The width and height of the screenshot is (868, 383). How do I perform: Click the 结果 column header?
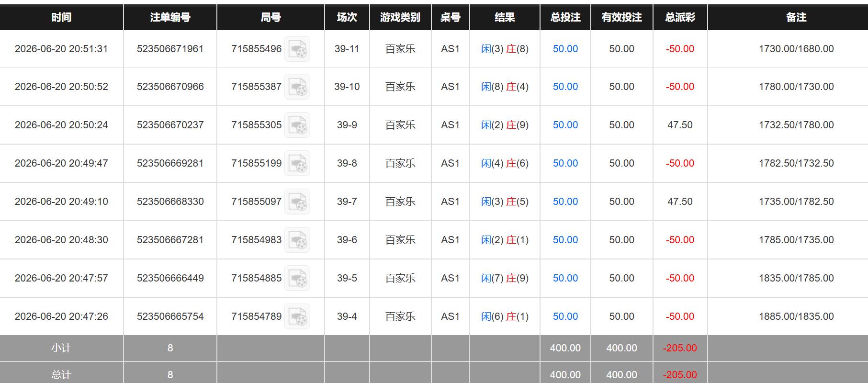505,17
